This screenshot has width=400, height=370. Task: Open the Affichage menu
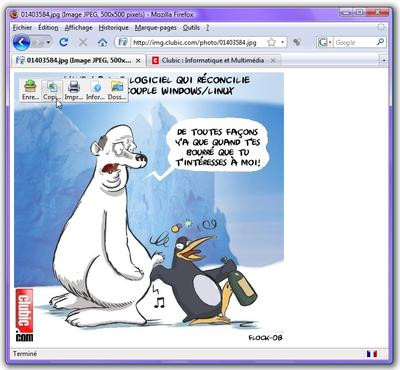pos(78,28)
